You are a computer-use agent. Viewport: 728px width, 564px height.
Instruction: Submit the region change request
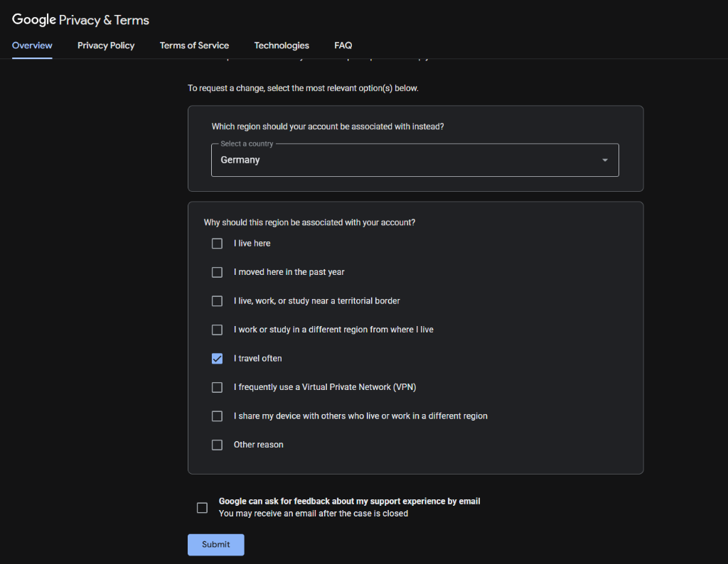click(x=216, y=545)
